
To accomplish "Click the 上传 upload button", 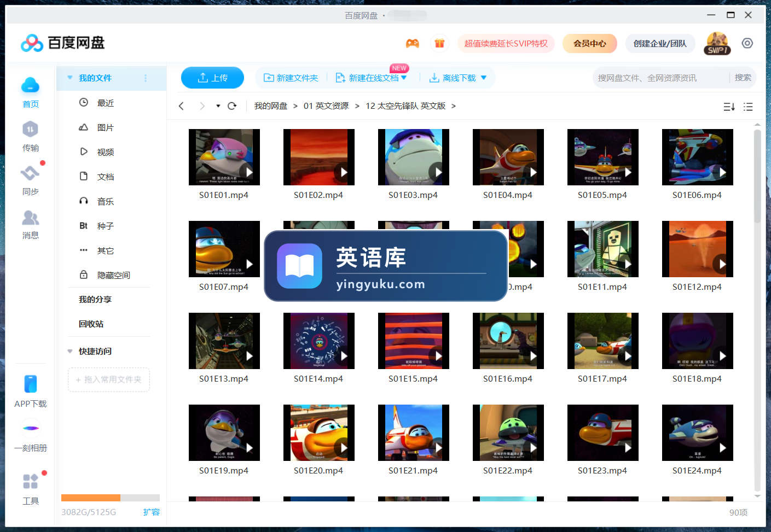I will pyautogui.click(x=212, y=78).
